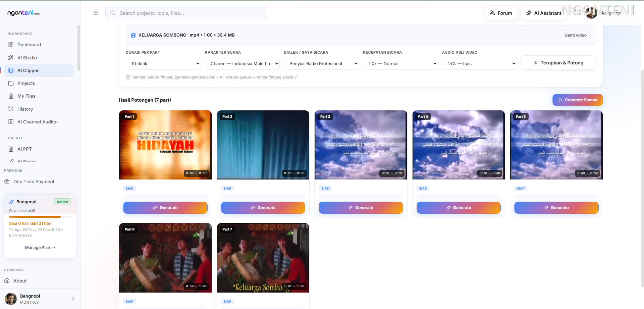Image resolution: width=644 pixels, height=309 pixels.
Task: Select Part 3 clouds thumbnail
Action: point(361,145)
